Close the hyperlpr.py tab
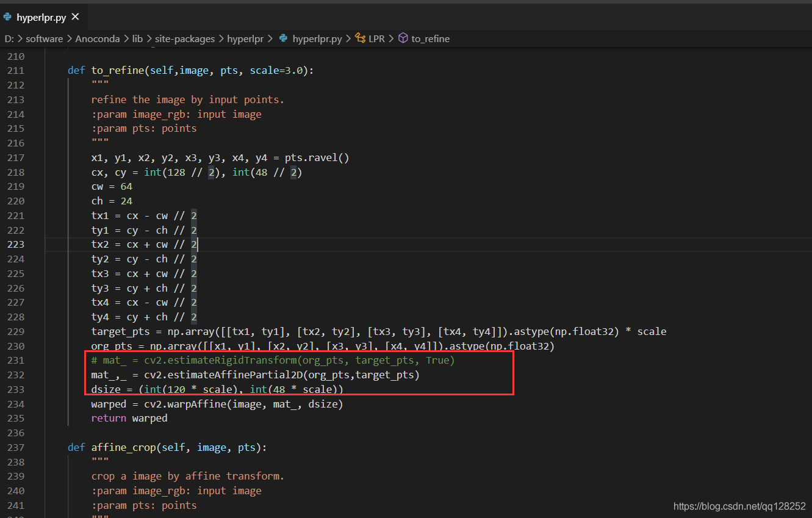Viewport: 812px width, 518px height. (x=76, y=18)
